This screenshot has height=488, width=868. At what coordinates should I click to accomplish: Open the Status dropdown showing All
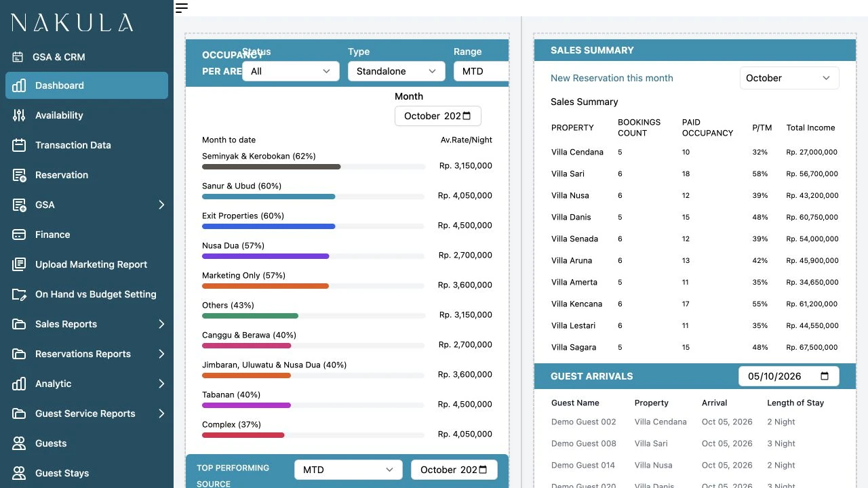[291, 71]
